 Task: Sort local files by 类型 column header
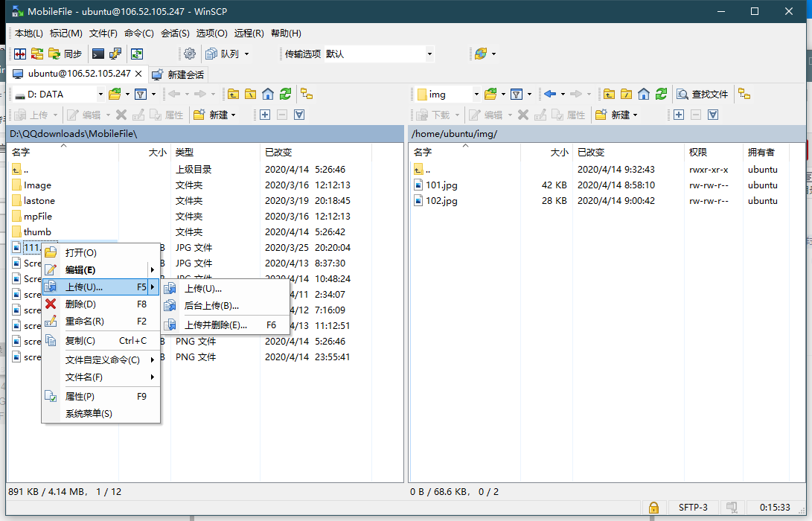(x=215, y=153)
